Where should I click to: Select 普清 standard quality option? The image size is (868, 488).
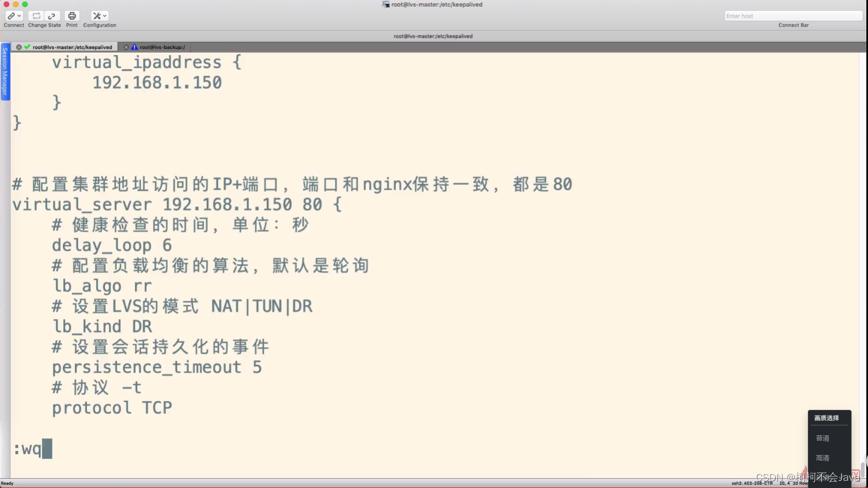coord(823,438)
